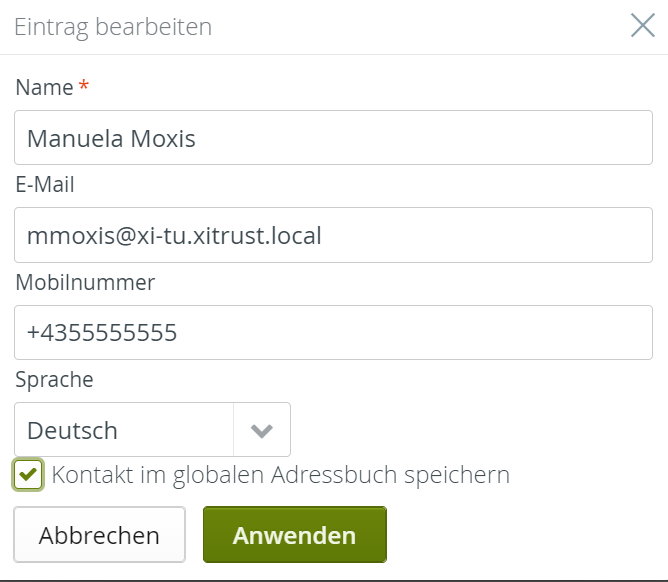Screen dimensions: 668x582
Task: Apply changes with the Anwenden button
Action: pos(294,535)
